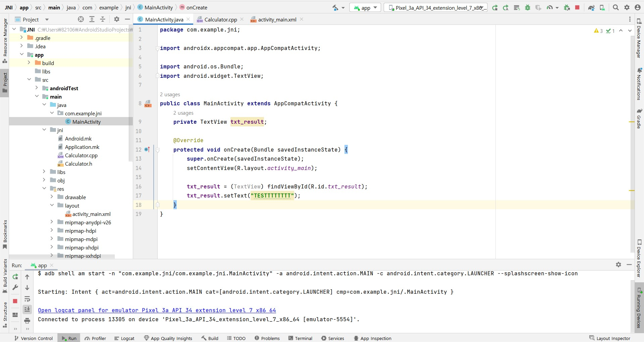Screen dimensions: 644x342
Task: Click the account profile avatar icon
Action: (x=638, y=7)
